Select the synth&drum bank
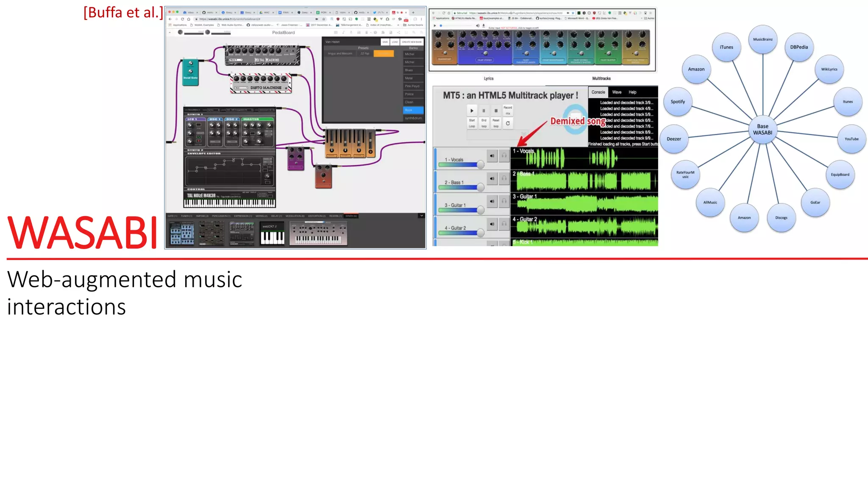868x488 pixels. tap(413, 118)
